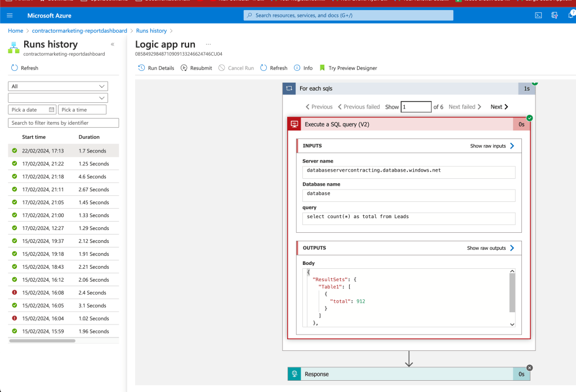Click the outputs Body vertical scrollbar thumb
576x392 pixels.
(512, 292)
